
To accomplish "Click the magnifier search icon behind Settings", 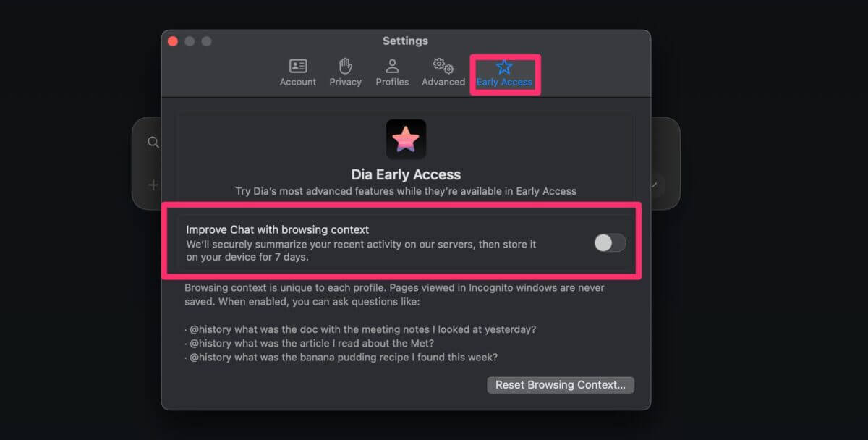I will (153, 143).
